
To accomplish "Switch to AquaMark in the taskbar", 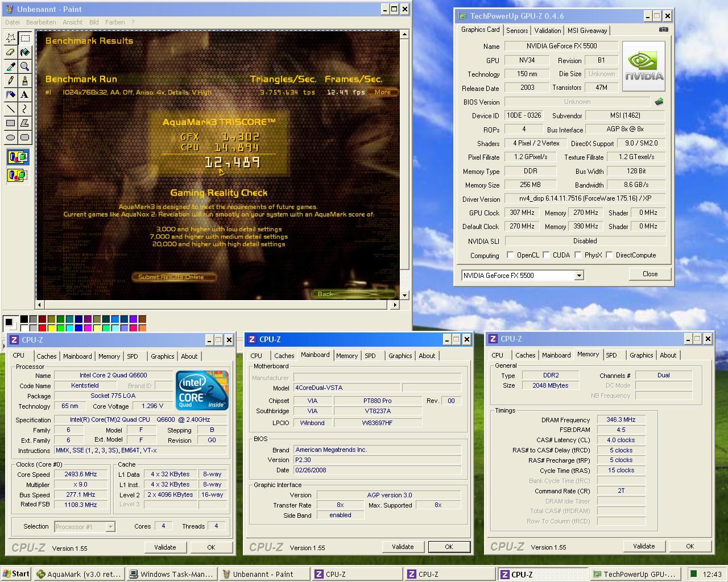I will click(x=78, y=574).
